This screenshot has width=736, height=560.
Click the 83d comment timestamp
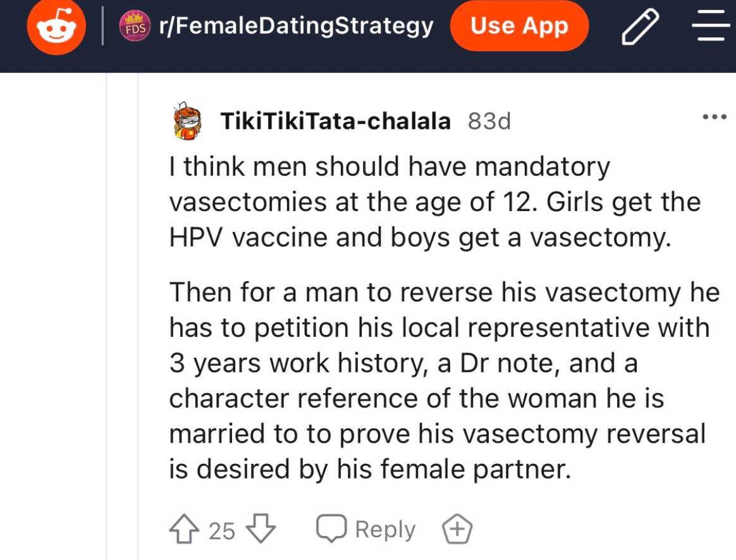point(489,121)
